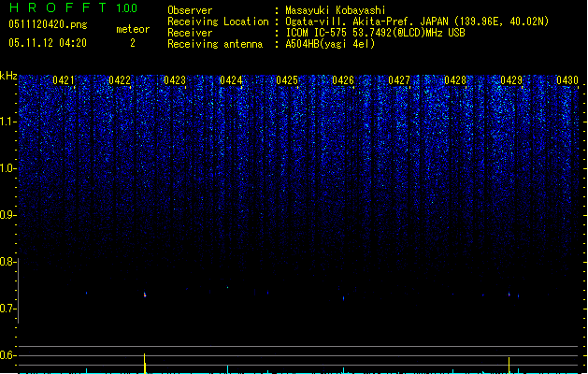Viewport: 588px width, 374px height.
Task: Select the filename 0511120420.png
Action: tap(48, 24)
